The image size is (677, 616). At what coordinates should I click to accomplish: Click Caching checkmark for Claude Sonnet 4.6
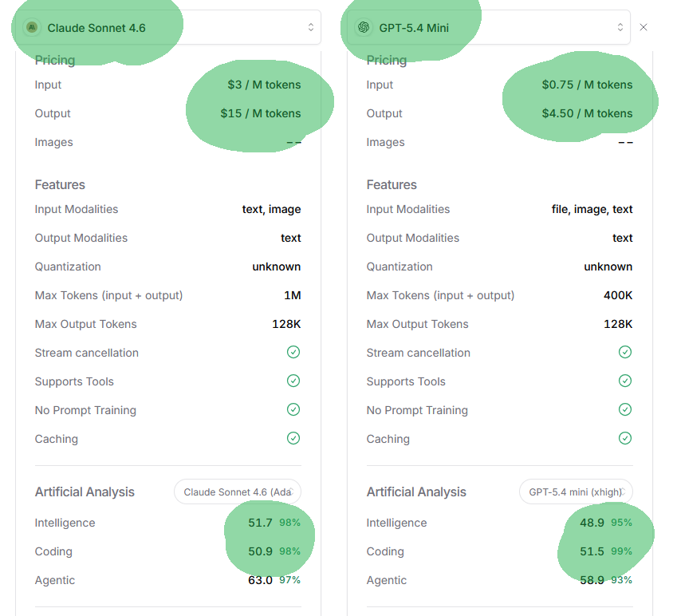293,438
